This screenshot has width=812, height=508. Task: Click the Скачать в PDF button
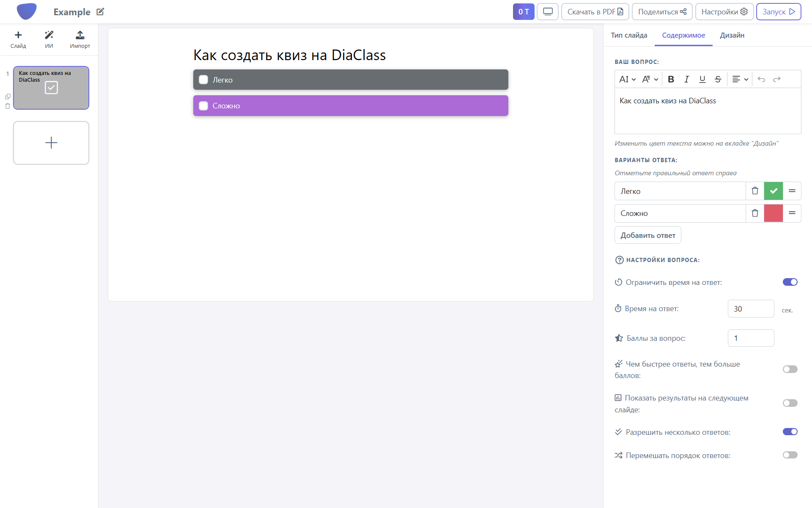point(595,12)
